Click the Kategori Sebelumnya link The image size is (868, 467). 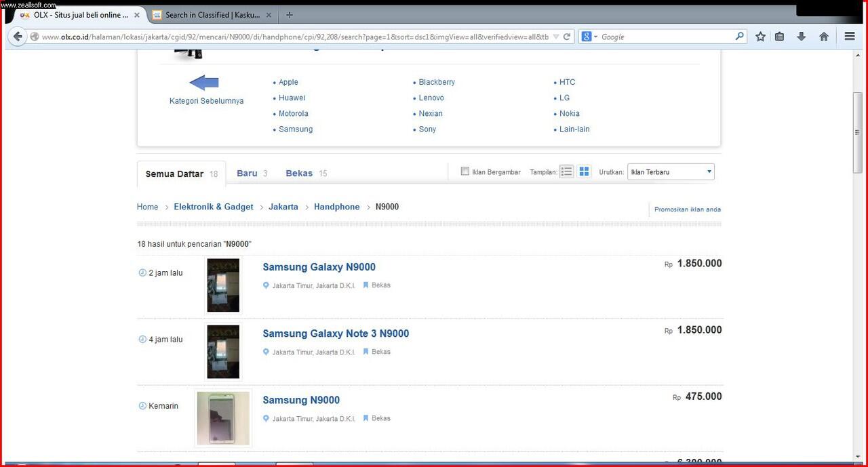coord(206,101)
